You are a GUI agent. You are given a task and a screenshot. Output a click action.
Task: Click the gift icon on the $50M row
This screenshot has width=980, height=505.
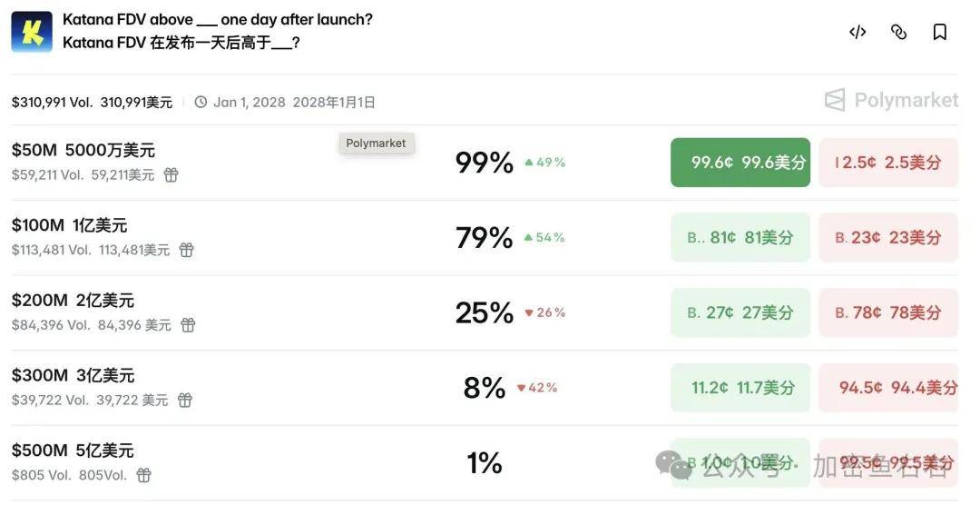click(x=171, y=174)
